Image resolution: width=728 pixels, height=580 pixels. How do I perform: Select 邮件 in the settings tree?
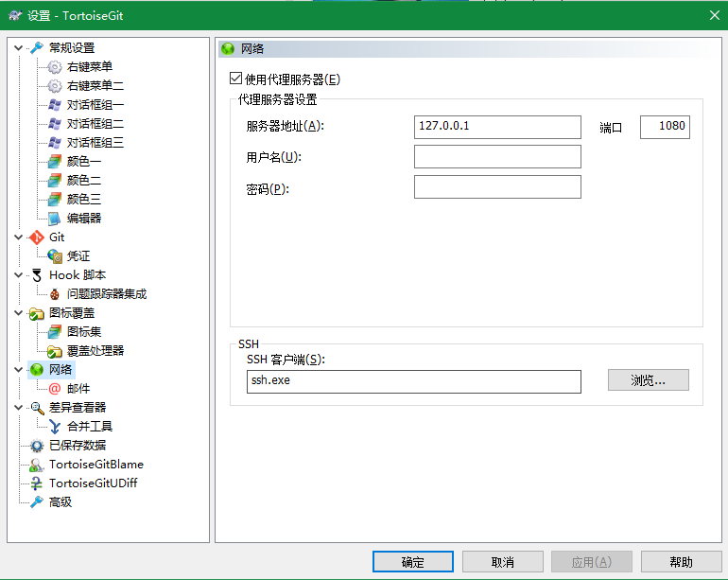click(x=78, y=389)
